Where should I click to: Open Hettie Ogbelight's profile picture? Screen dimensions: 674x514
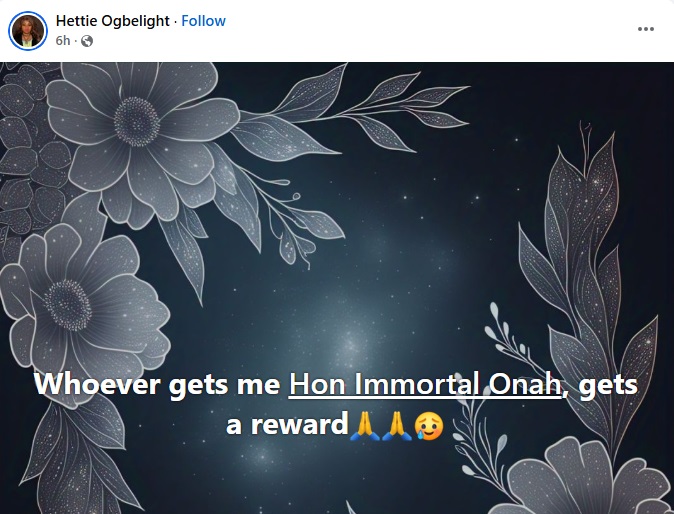coord(28,30)
